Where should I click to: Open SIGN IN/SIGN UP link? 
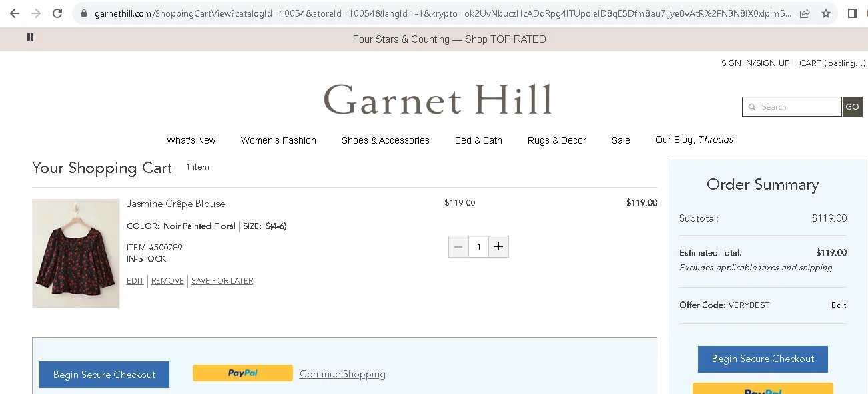755,63
